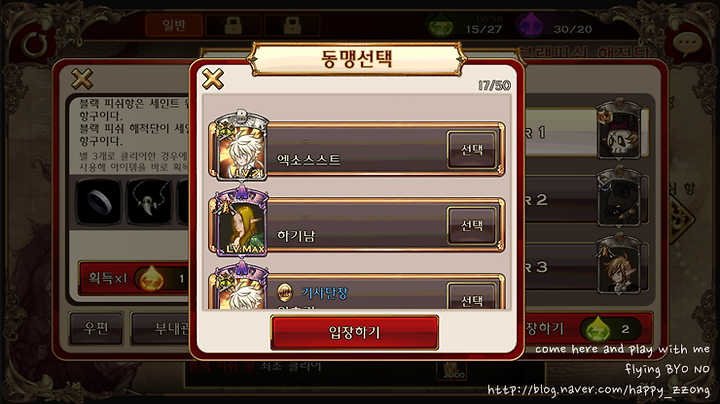Close the background stage info panel

point(82,79)
